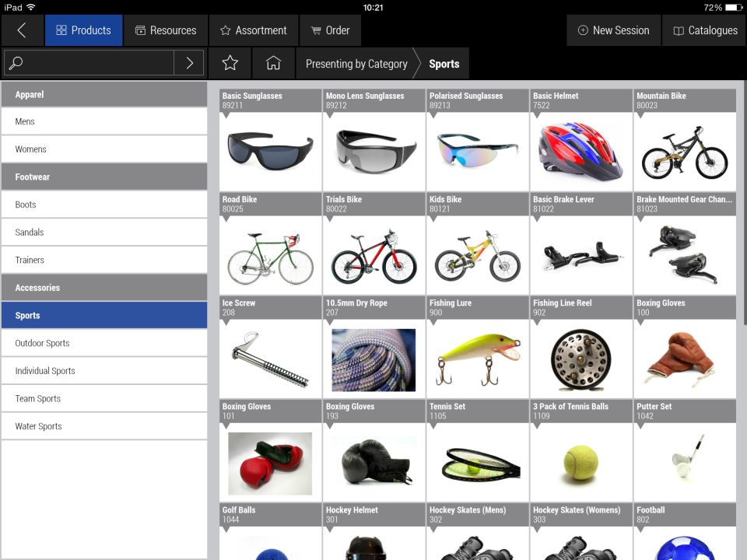Tap the home icon in the toolbar

[x=273, y=63]
